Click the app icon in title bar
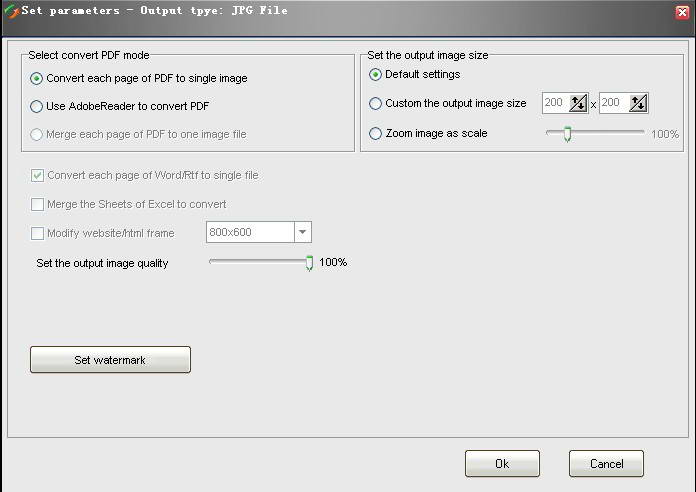This screenshot has height=492, width=696. tap(11, 11)
